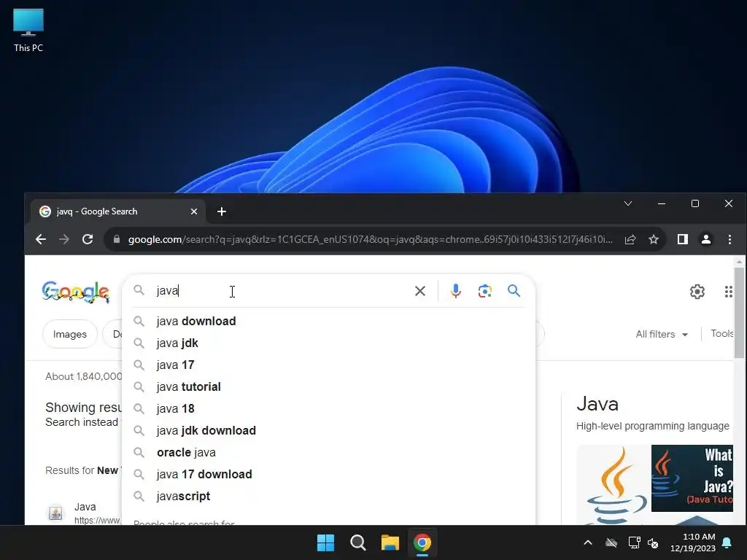747x560 pixels.
Task: Open Chrome side panel
Action: pyautogui.click(x=683, y=239)
